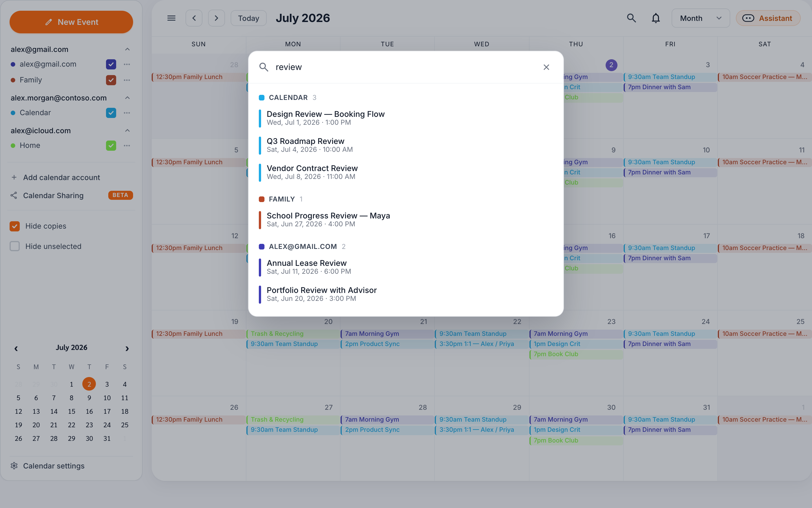Screen dimensions: 812x508
Task: Go to the previous month in header
Action: coord(194,18)
